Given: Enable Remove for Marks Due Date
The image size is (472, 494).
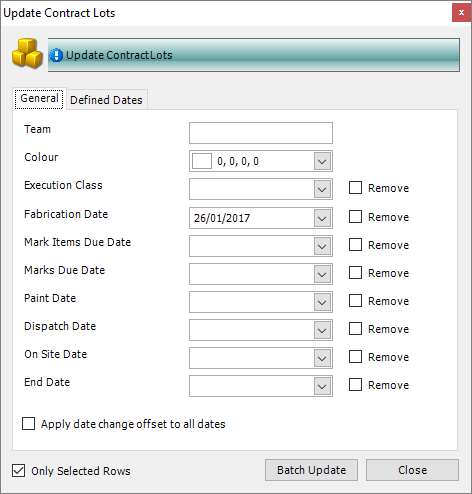Looking at the screenshot, I should click(355, 273).
